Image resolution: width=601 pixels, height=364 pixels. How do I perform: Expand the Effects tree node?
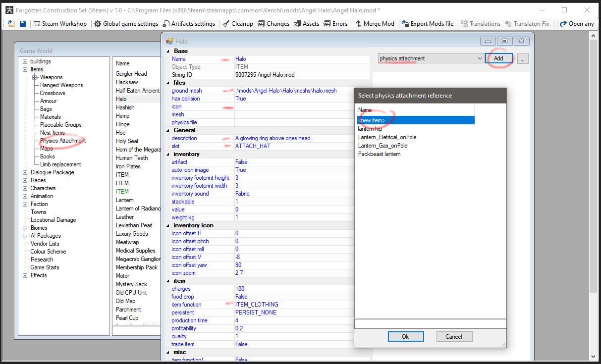(x=25, y=275)
